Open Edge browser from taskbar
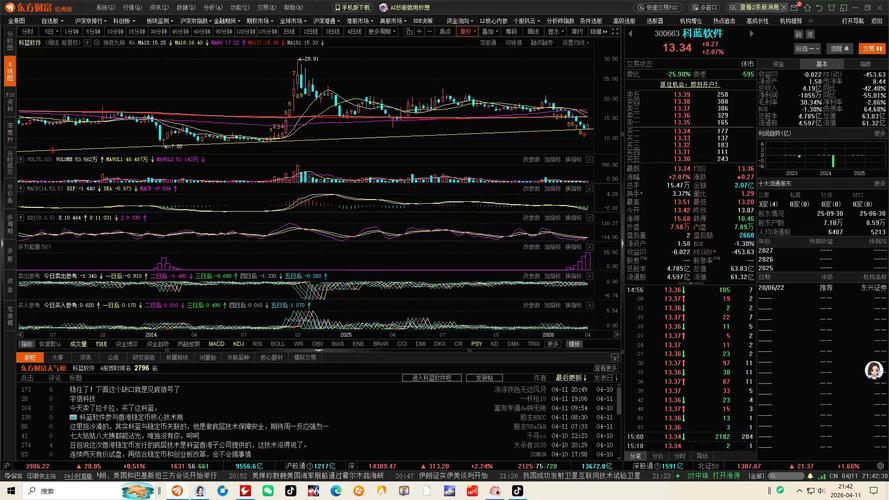889x500 pixels. coord(336,490)
